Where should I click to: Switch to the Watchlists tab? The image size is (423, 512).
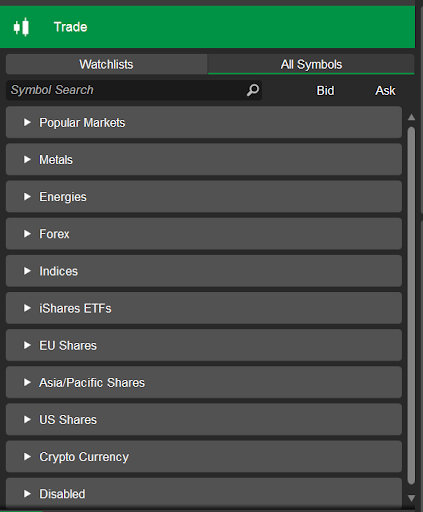[x=106, y=64]
